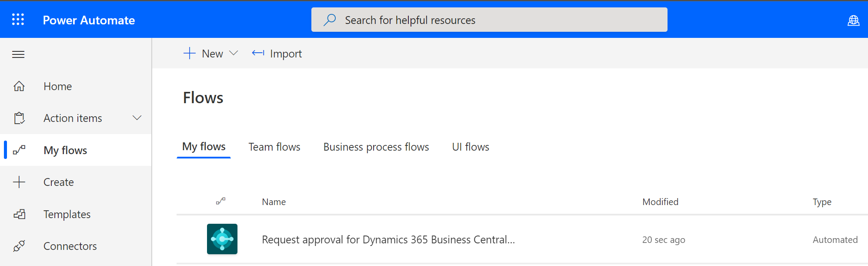Viewport: 868px width, 266px height.
Task: Click the New plus icon
Action: (190, 54)
